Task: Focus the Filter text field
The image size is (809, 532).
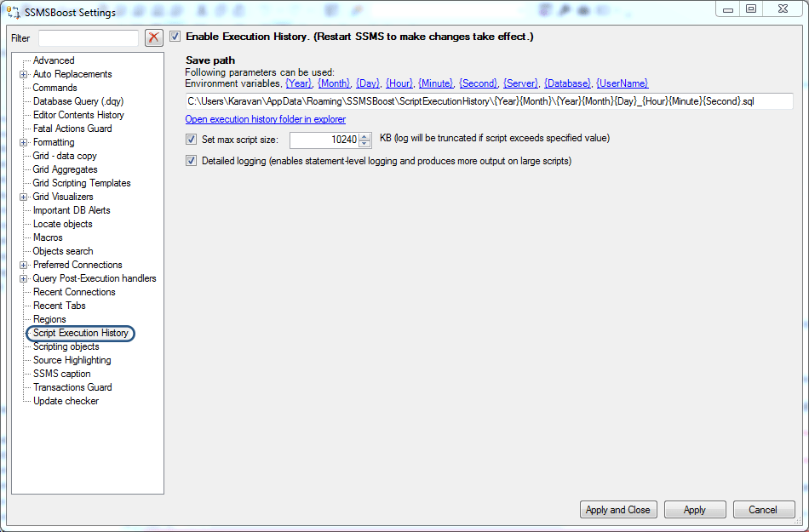Action: (89, 38)
